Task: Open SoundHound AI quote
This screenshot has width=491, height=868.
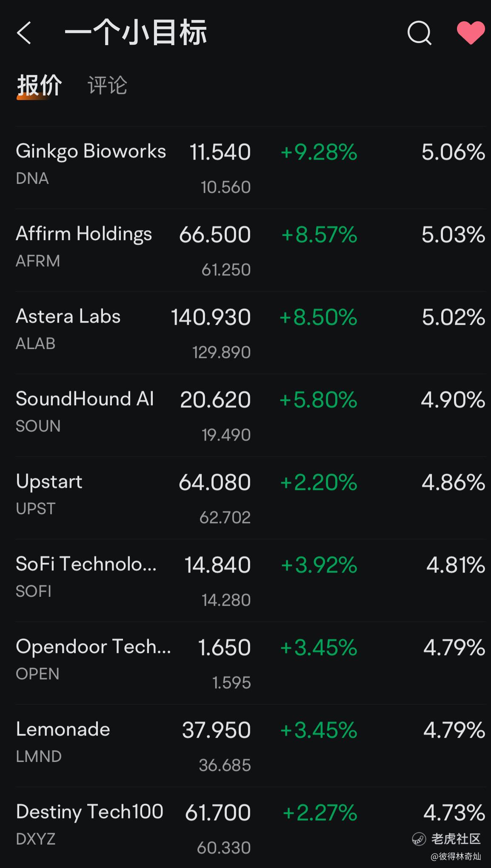Action: tap(85, 400)
